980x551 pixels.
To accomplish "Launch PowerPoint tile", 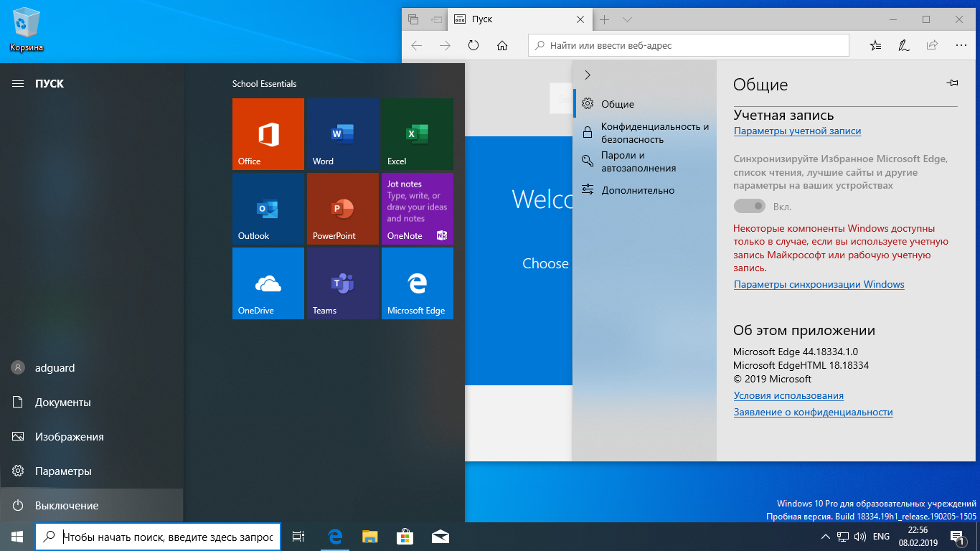I will click(343, 209).
